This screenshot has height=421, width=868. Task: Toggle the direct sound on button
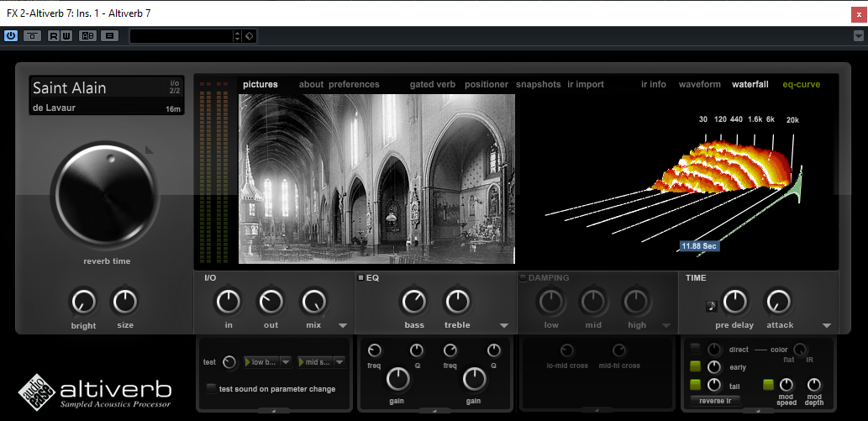695,349
